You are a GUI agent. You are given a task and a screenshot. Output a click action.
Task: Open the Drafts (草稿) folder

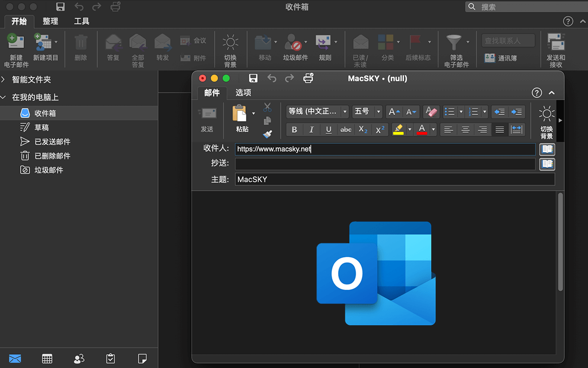pos(79,127)
